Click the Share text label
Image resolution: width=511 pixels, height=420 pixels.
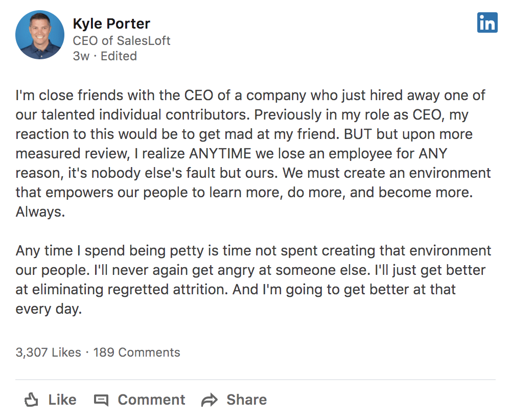pos(247,400)
